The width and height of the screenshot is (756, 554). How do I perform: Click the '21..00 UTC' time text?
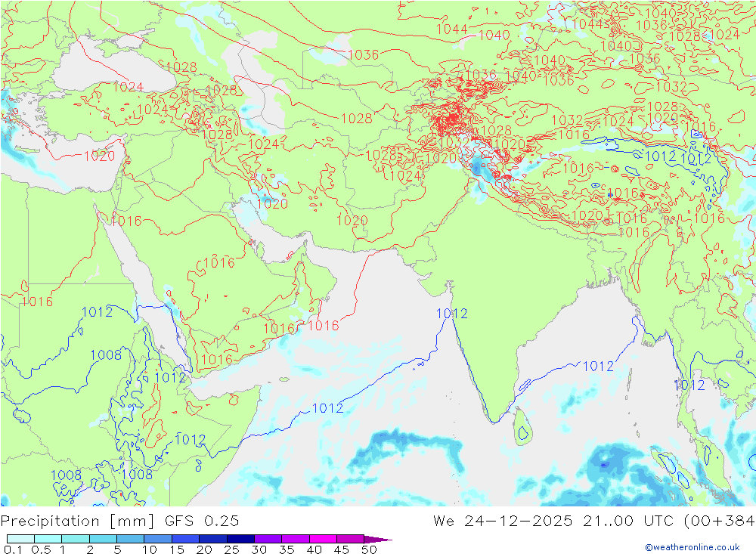pyautogui.click(x=629, y=521)
